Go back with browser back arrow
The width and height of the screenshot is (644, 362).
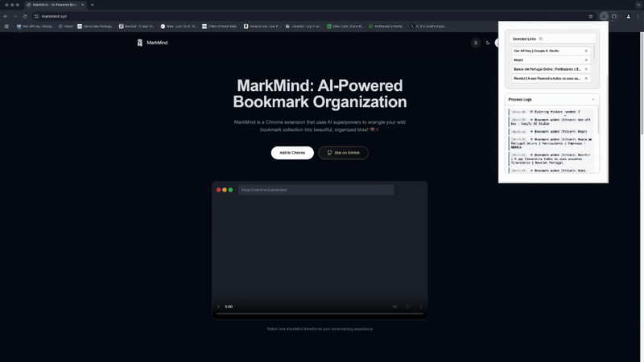coord(6,16)
